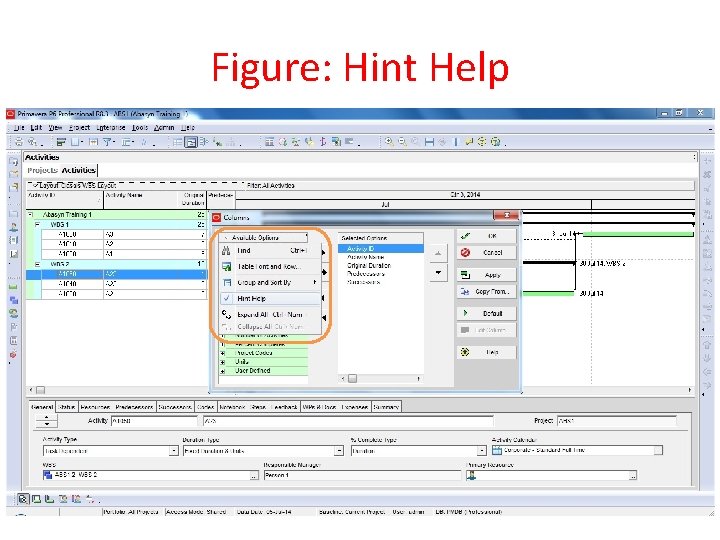The image size is (720, 540).
Task: Expand the Project Codes group
Action: pyautogui.click(x=223, y=353)
